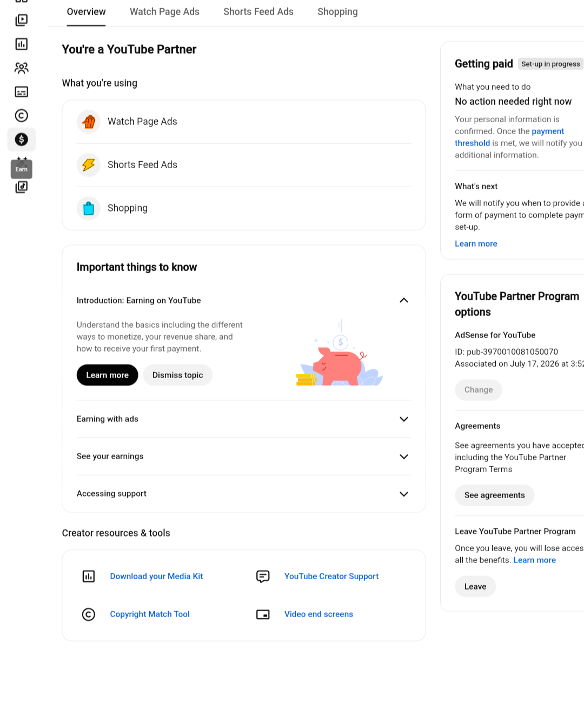Switch to the Shorts Feed Ads tab
The image size is (584, 728).
(258, 12)
